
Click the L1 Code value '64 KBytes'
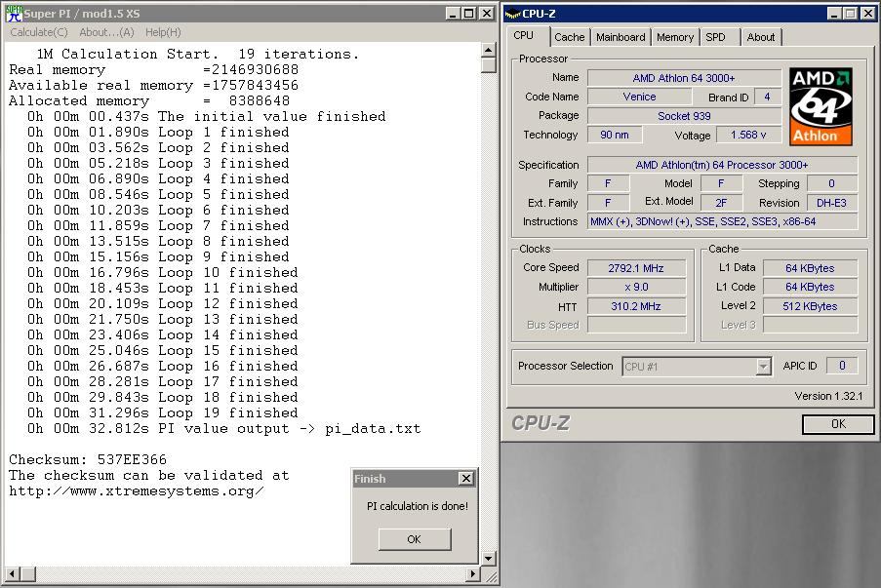[x=810, y=287]
